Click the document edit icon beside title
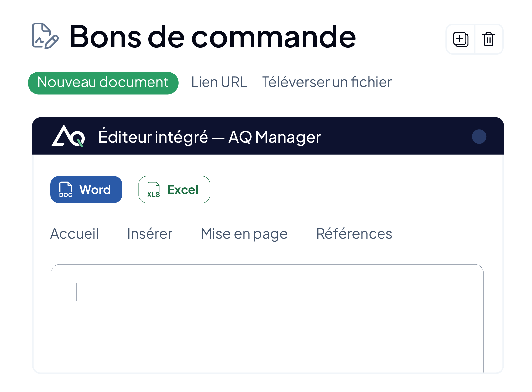This screenshot has height=392, width=532. point(45,36)
